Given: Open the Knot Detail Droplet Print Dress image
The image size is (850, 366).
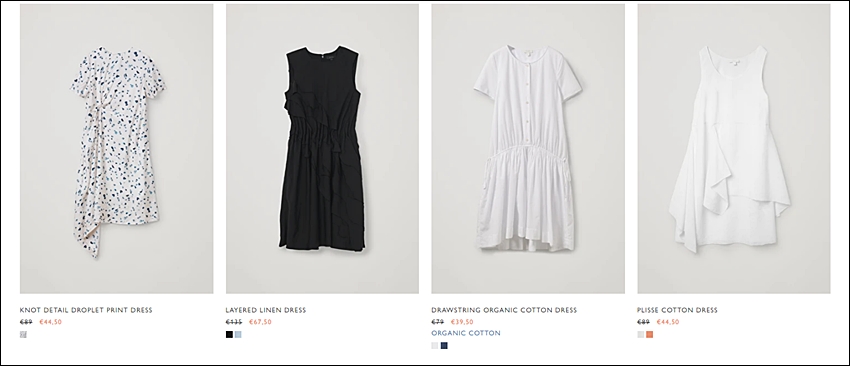Looking at the screenshot, I should pyautogui.click(x=117, y=149).
